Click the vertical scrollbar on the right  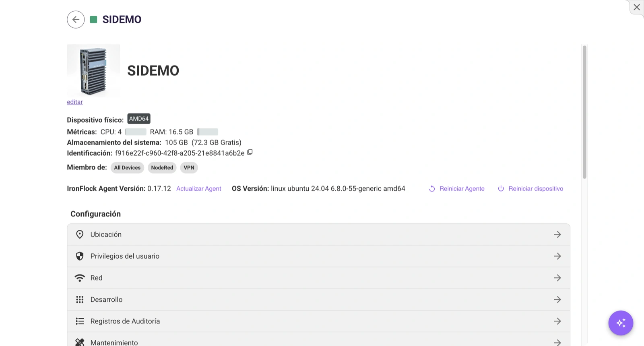[x=584, y=112]
